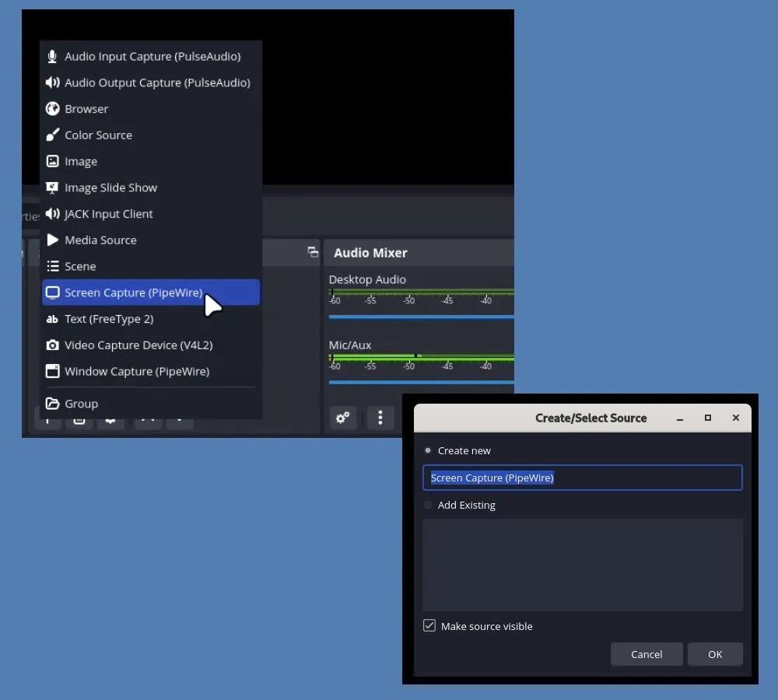Adjust the Mic/Aux volume slider
Screen dimensions: 778x700
(x=420, y=382)
